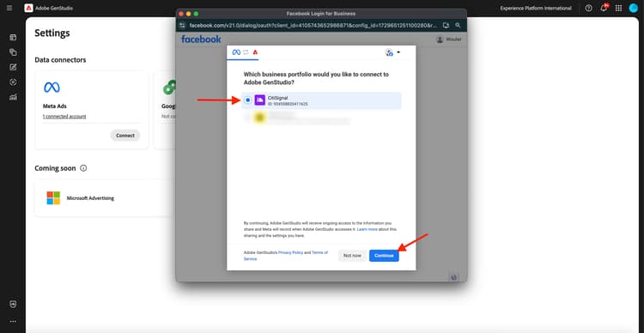
Task: Open the fourth target-shaped sidebar icon
Action: (13, 82)
